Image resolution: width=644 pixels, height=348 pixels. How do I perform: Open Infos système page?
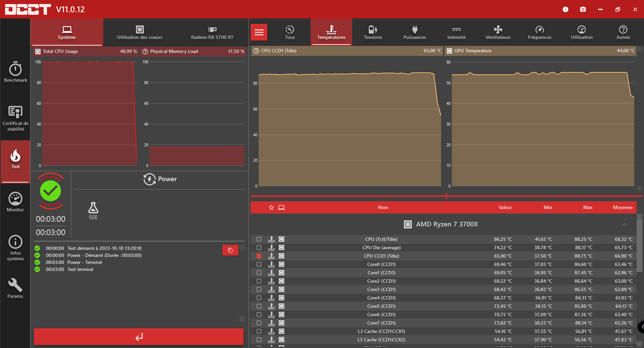pos(15,248)
